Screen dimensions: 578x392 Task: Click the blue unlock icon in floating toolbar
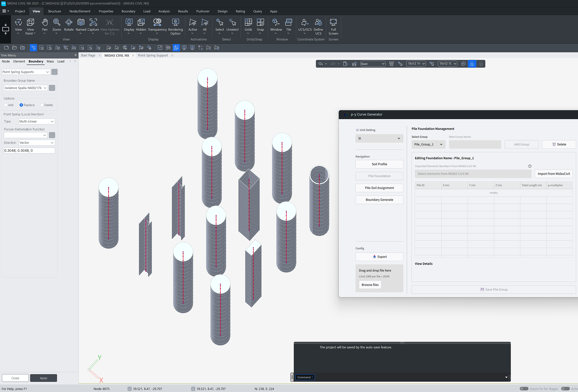(x=472, y=64)
